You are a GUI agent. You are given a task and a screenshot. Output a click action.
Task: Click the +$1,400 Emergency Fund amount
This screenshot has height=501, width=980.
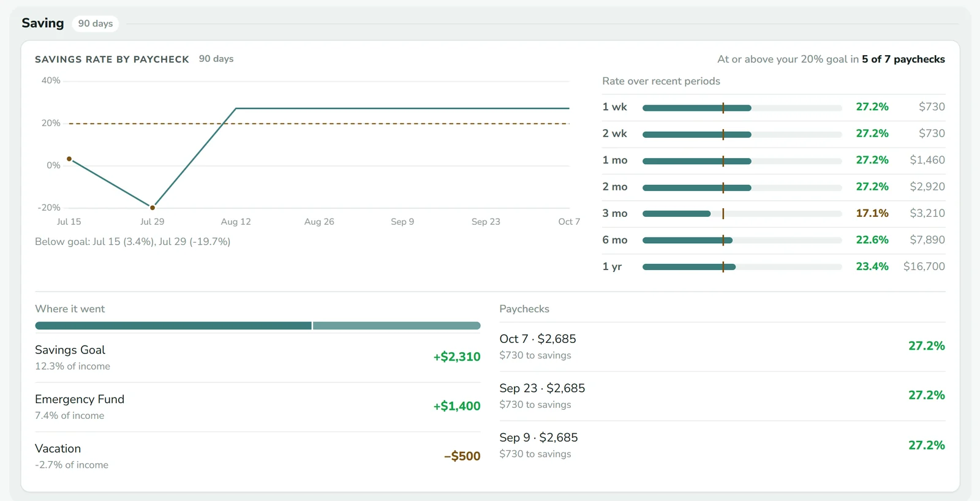click(x=457, y=406)
